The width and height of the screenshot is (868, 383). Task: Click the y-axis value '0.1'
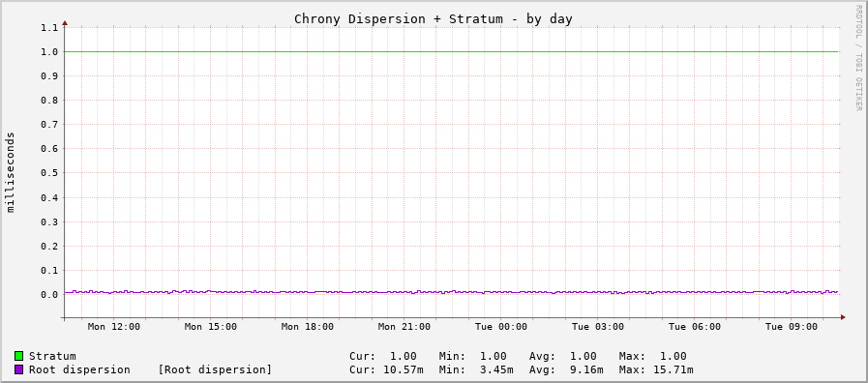pos(49,271)
